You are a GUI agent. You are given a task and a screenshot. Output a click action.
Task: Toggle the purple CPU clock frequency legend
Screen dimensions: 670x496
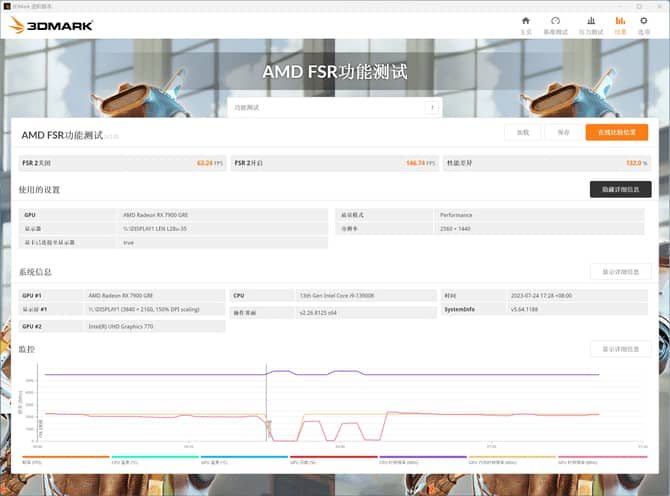tap(423, 460)
